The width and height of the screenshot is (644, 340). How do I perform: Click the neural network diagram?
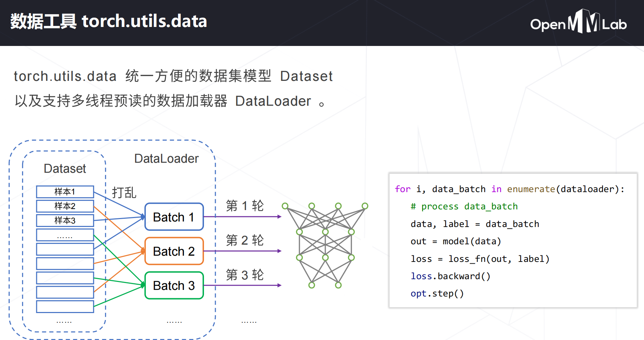pyautogui.click(x=325, y=246)
